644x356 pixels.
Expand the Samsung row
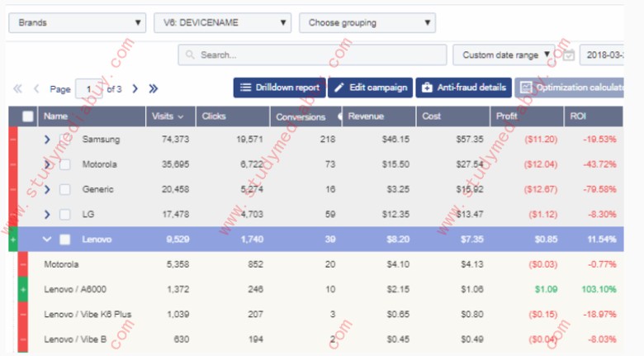click(47, 140)
